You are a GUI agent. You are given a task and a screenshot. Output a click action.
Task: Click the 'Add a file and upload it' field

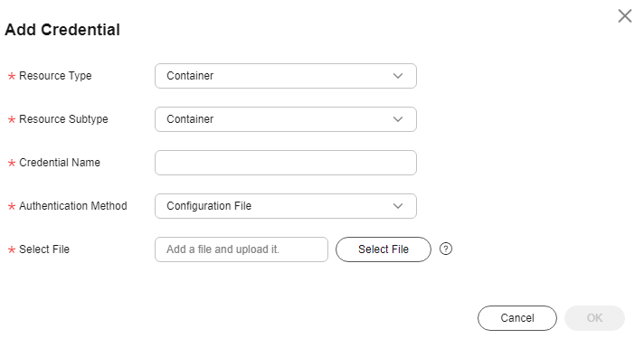(x=241, y=249)
